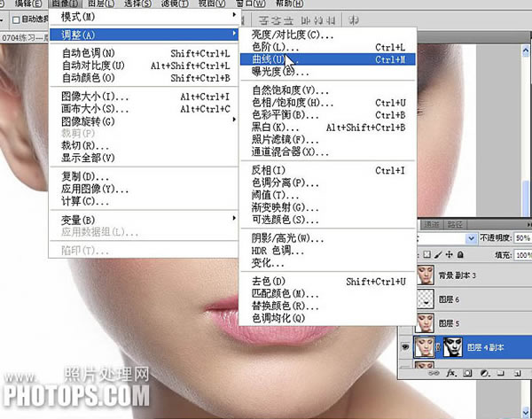Select 曝光度(E) menu item
532x419 pixels.
328,72
